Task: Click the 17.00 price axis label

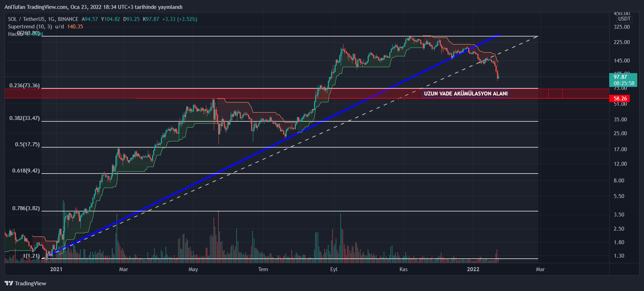Action: (x=620, y=149)
